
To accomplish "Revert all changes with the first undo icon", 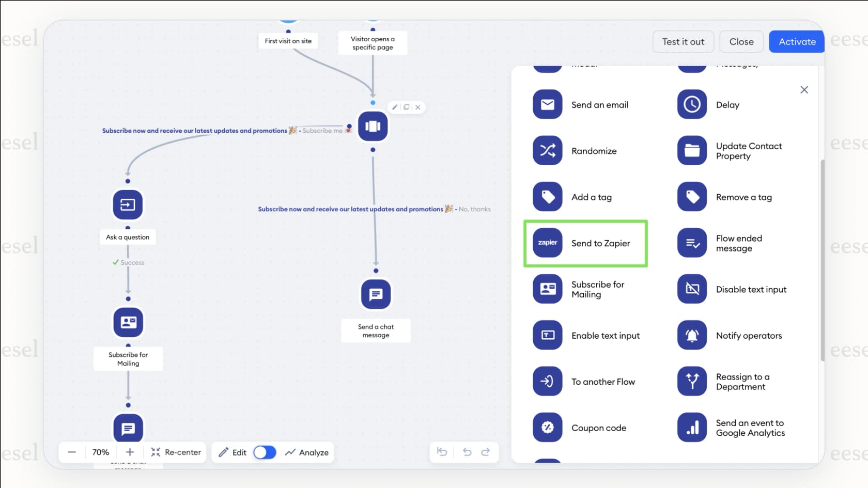I will point(442,452).
